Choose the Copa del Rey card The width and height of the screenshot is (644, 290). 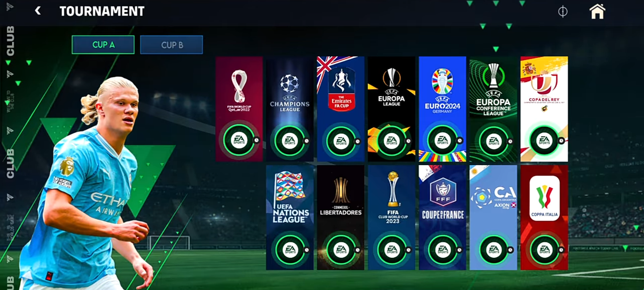(544, 109)
